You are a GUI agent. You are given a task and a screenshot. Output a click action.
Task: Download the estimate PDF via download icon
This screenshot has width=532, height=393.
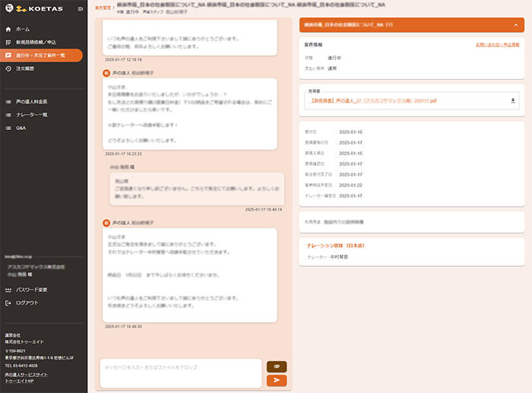[512, 100]
